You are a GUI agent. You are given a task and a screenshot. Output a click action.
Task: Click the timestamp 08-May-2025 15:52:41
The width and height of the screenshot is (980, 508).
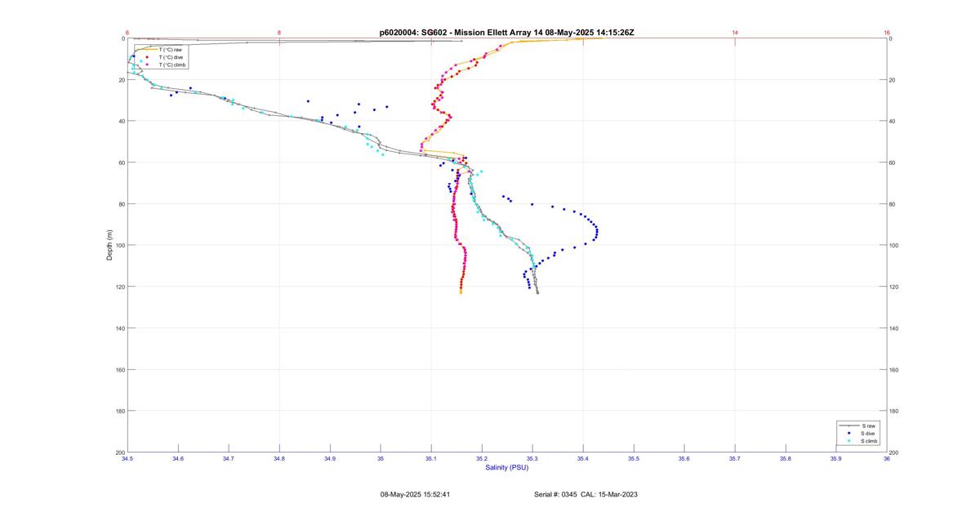(415, 494)
